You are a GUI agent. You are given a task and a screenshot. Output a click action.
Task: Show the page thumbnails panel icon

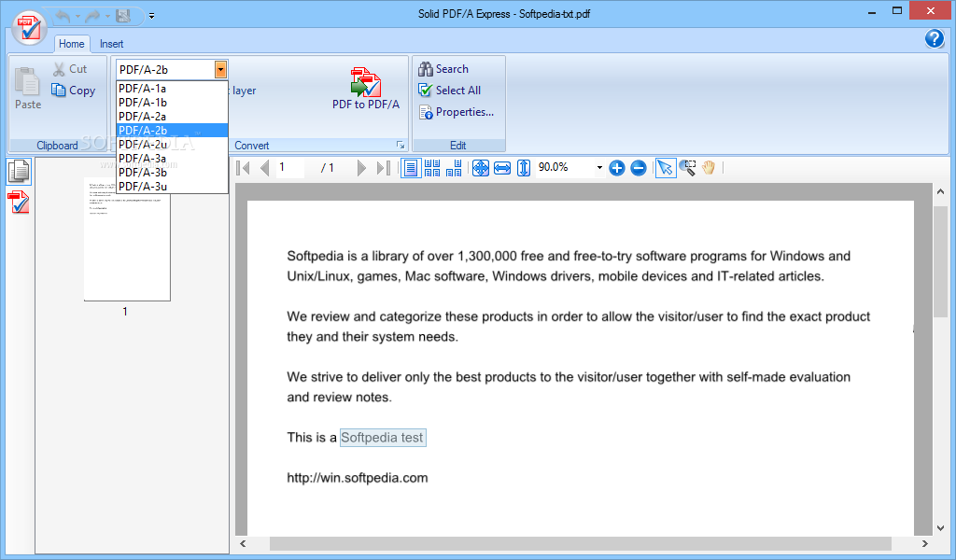point(19,172)
